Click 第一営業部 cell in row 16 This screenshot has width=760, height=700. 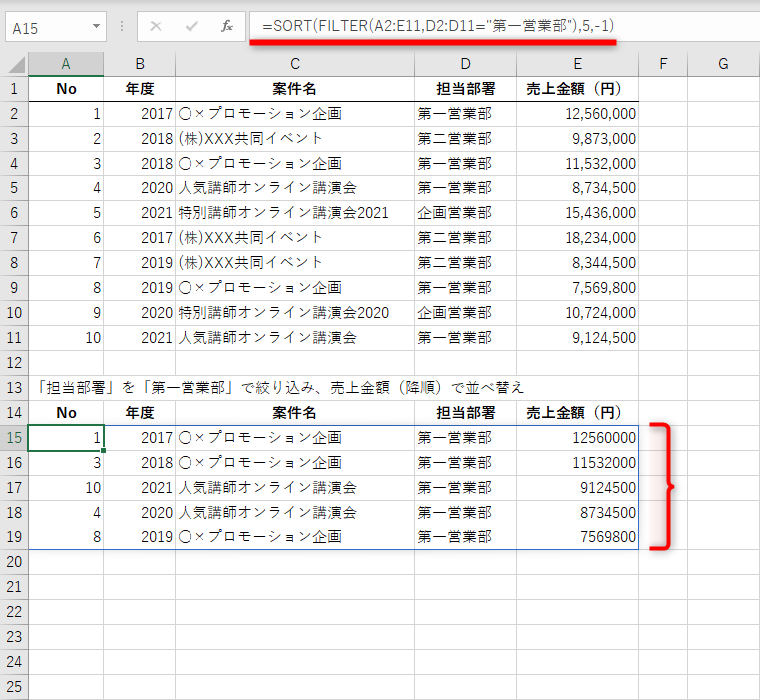click(x=466, y=463)
